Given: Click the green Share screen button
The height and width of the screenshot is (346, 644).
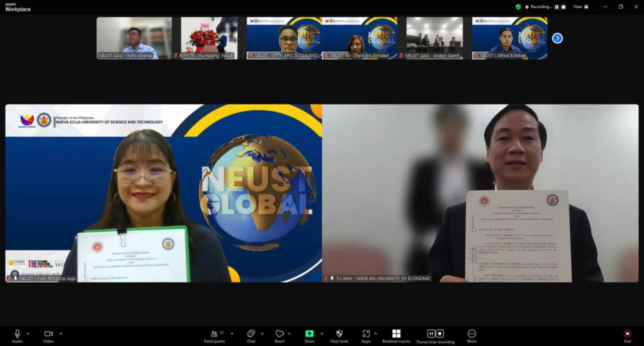Looking at the screenshot, I should click(x=309, y=336).
